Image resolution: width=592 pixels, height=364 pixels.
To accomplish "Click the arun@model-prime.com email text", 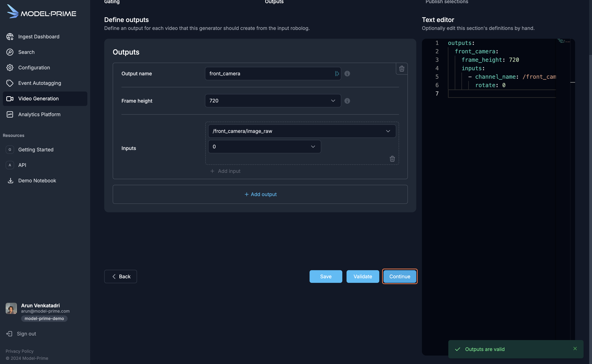I will tap(45, 311).
